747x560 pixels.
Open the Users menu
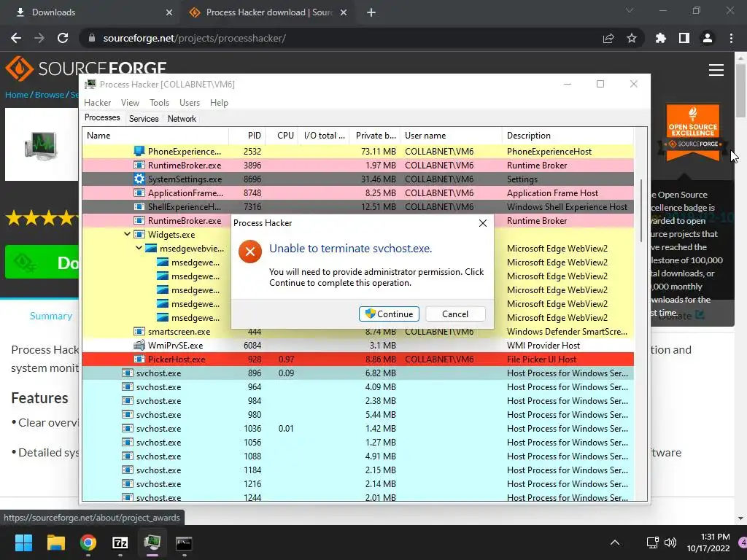coord(190,102)
